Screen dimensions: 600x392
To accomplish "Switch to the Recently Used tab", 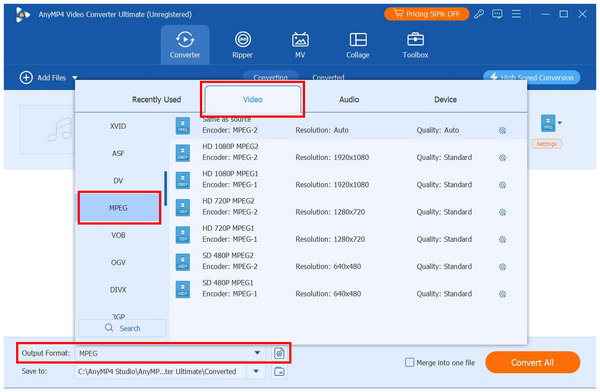I will tap(156, 100).
